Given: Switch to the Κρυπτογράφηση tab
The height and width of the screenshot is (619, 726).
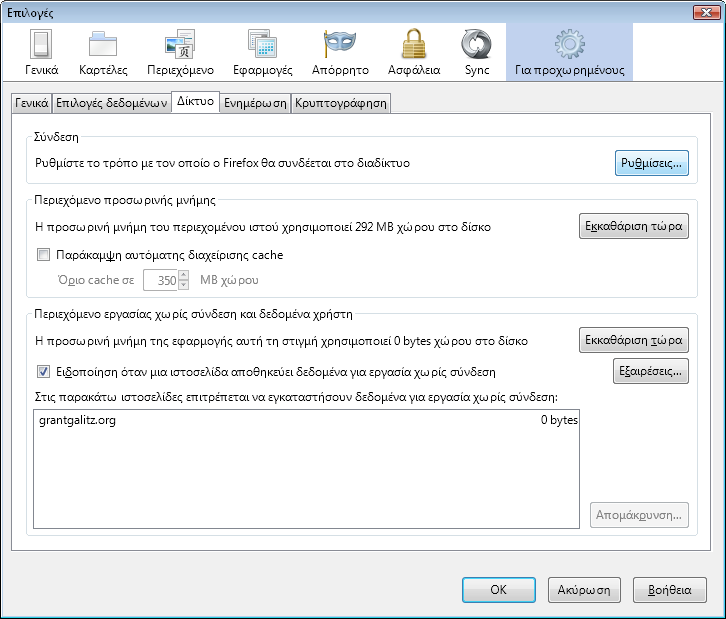Looking at the screenshot, I should click(x=341, y=103).
